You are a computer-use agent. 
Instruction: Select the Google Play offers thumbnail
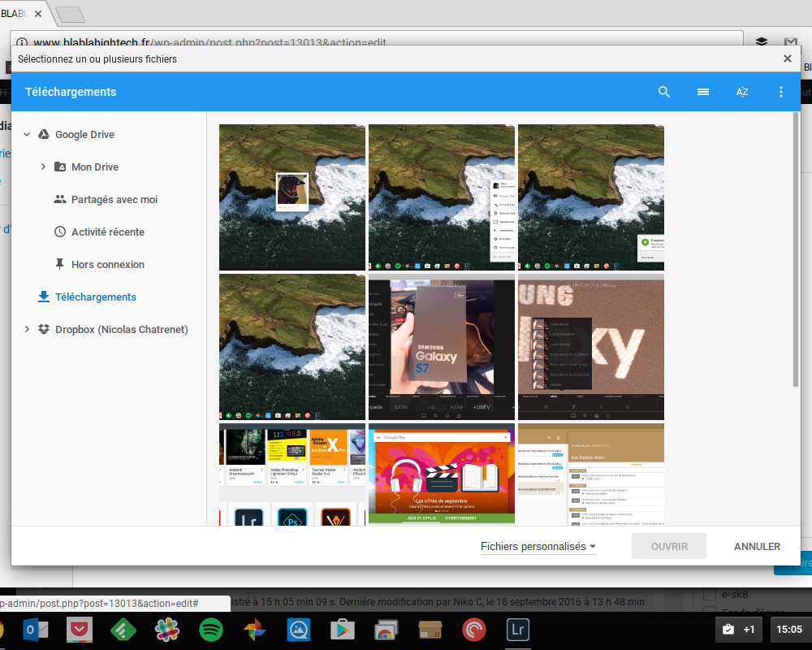coord(442,474)
